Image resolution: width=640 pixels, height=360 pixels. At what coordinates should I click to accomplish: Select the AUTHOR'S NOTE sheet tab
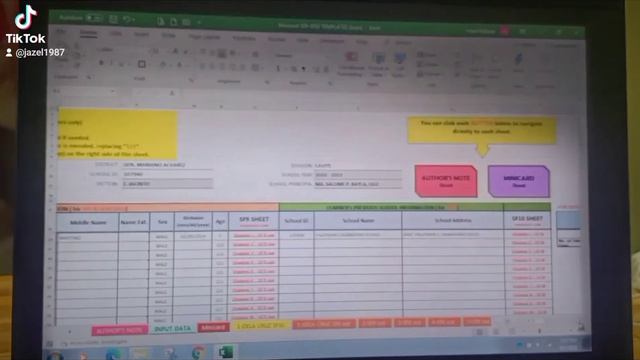pyautogui.click(x=120, y=329)
